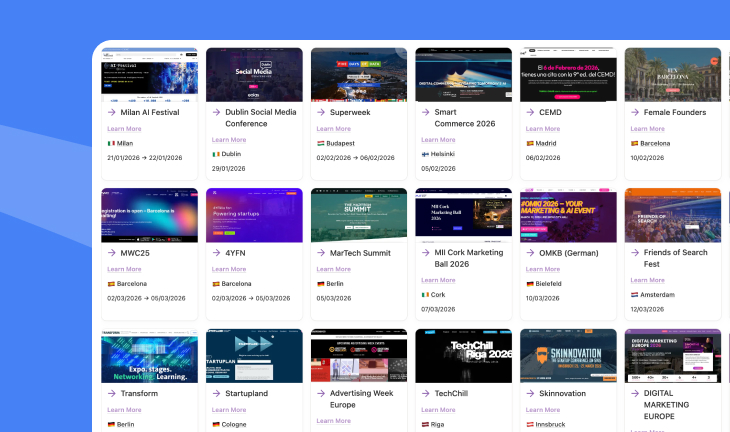The width and height of the screenshot is (730, 432).
Task: Follow Learn More under OMKB (German)
Action: coord(543,269)
